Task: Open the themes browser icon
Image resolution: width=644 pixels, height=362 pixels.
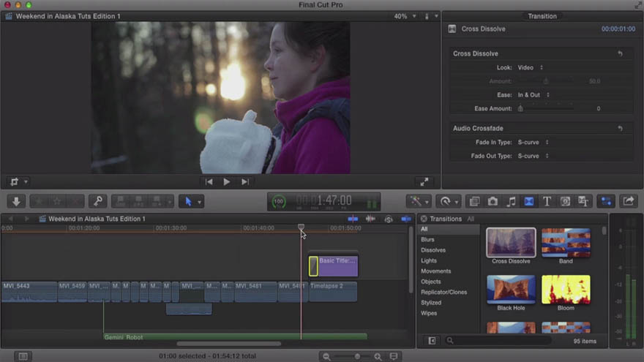Action: [583, 201]
